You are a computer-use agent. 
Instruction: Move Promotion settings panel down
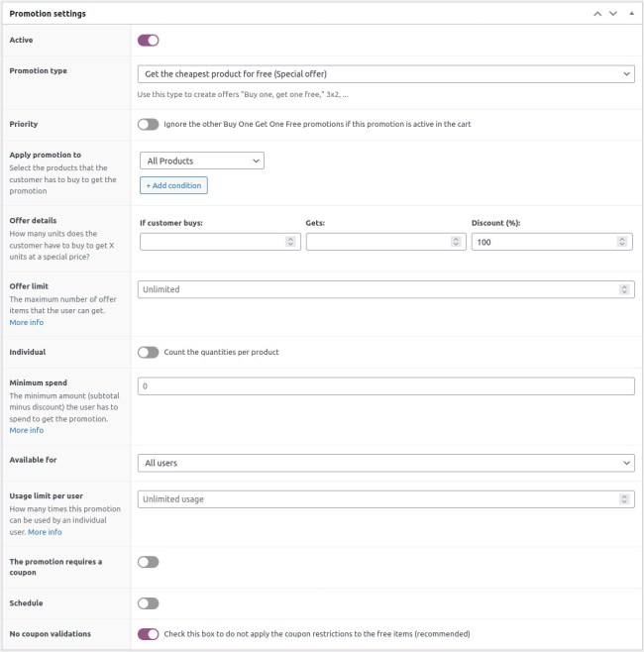click(613, 14)
